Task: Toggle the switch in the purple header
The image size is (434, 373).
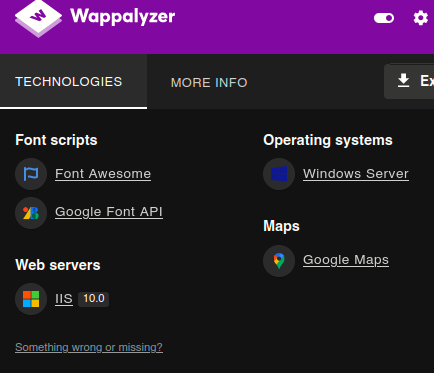Action: point(384,18)
